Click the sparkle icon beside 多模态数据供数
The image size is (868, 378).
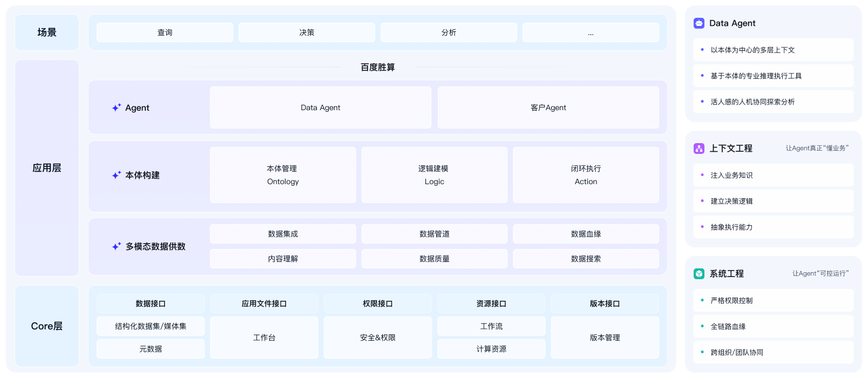click(117, 246)
